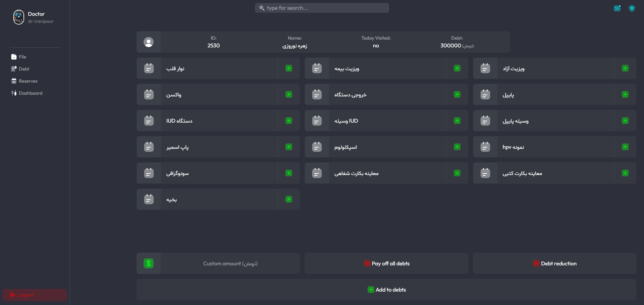Click the patient avatar icon

[x=149, y=42]
